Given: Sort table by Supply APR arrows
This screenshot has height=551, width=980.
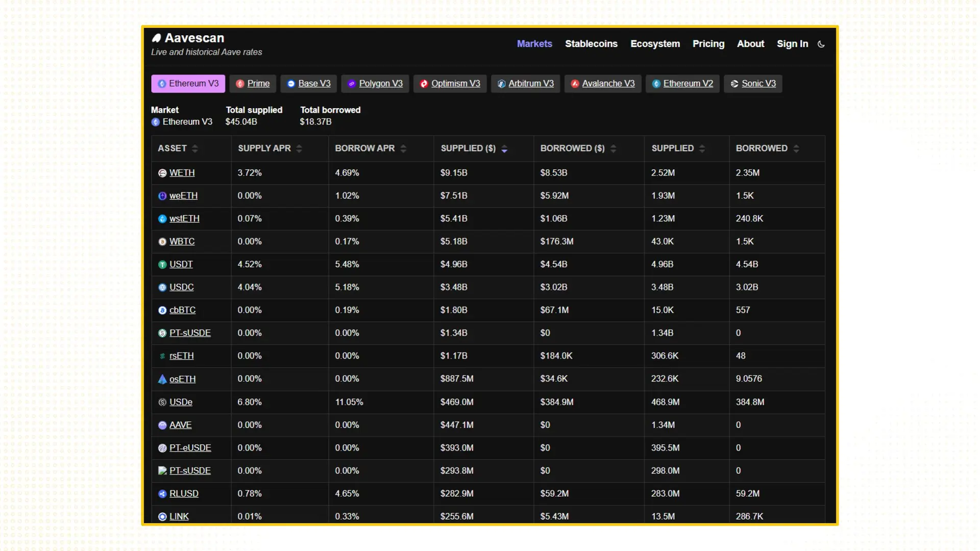Looking at the screenshot, I should click(x=299, y=148).
